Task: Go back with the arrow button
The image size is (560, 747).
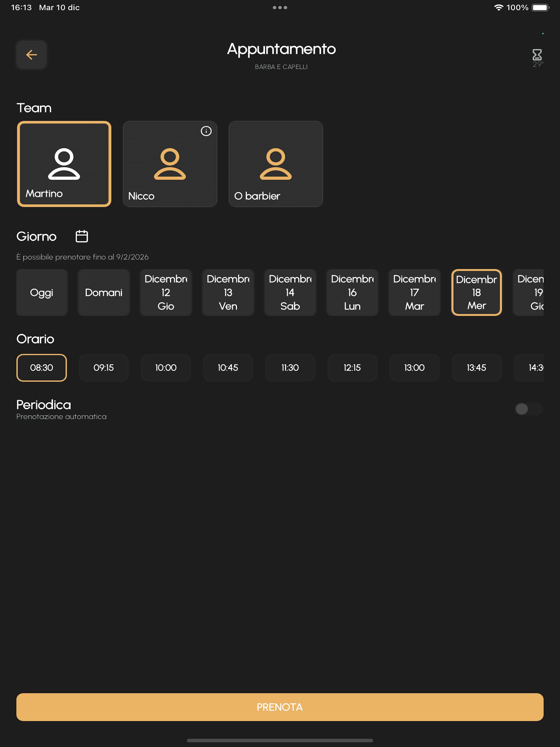Action: pos(31,55)
